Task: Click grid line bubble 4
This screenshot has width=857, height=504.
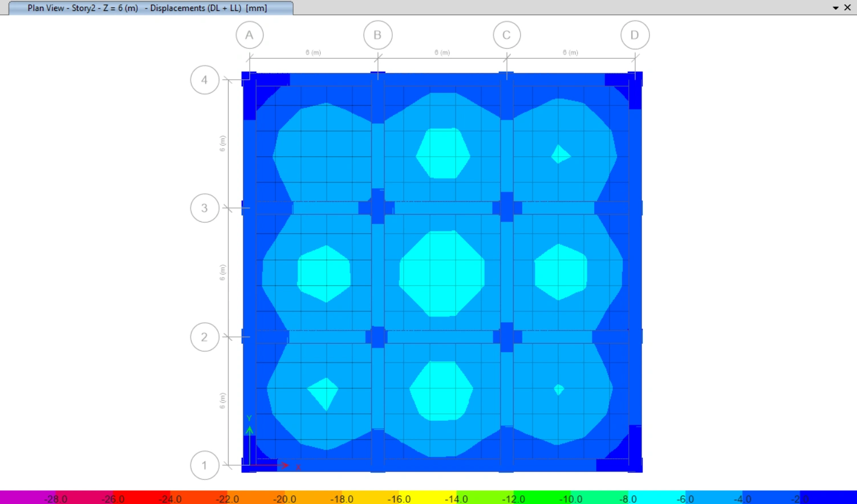Action: tap(204, 80)
